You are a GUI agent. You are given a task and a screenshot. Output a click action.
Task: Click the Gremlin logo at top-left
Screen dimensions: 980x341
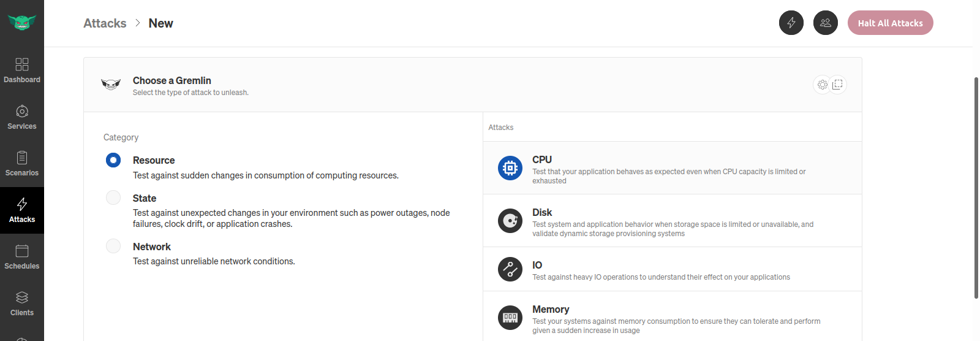point(22,23)
